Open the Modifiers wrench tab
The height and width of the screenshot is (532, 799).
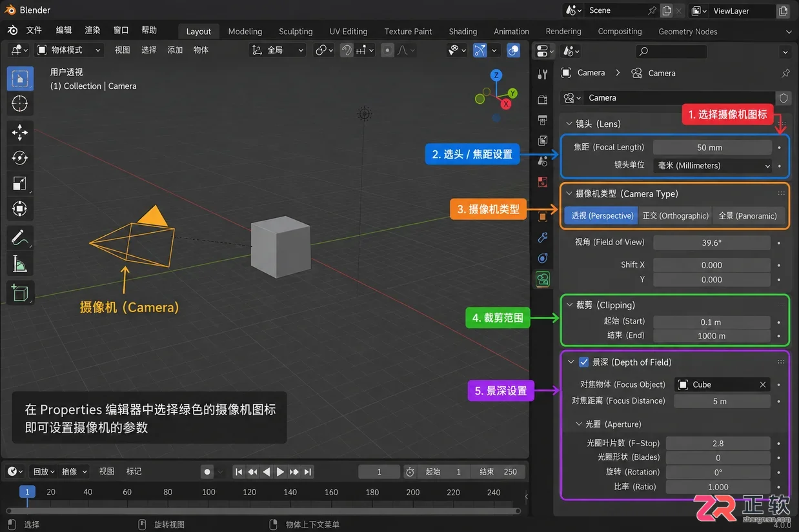pos(543,237)
